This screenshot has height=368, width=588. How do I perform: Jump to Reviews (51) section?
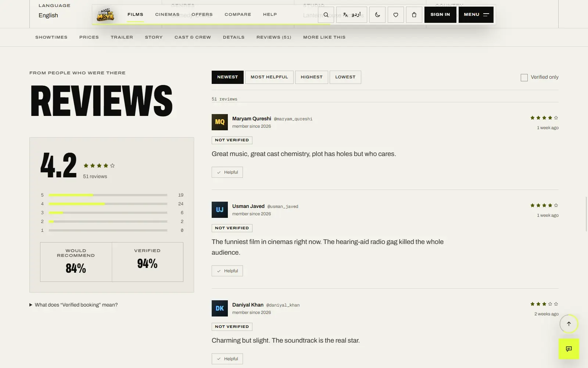tap(274, 37)
